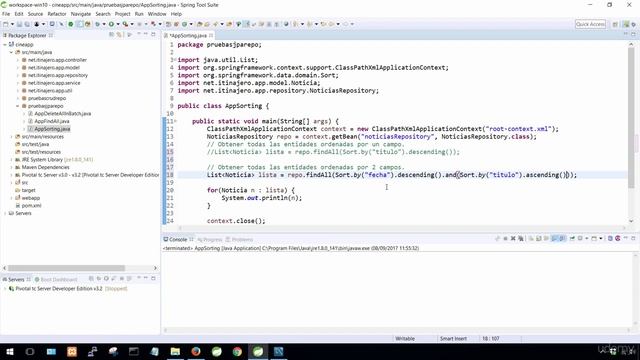Select the Console tab
640x360 pixels.
click(178, 240)
